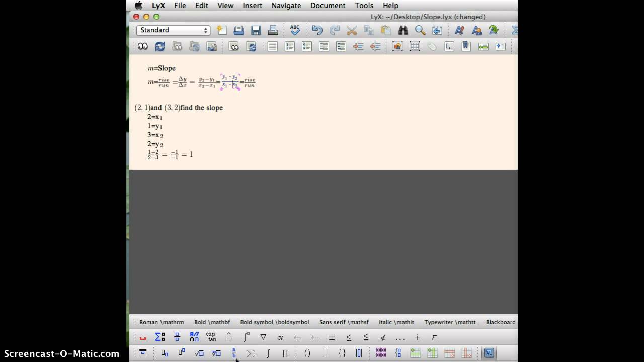Open the plus-minus operators panel
Viewport: 644px width, 362px height.
[x=332, y=337]
